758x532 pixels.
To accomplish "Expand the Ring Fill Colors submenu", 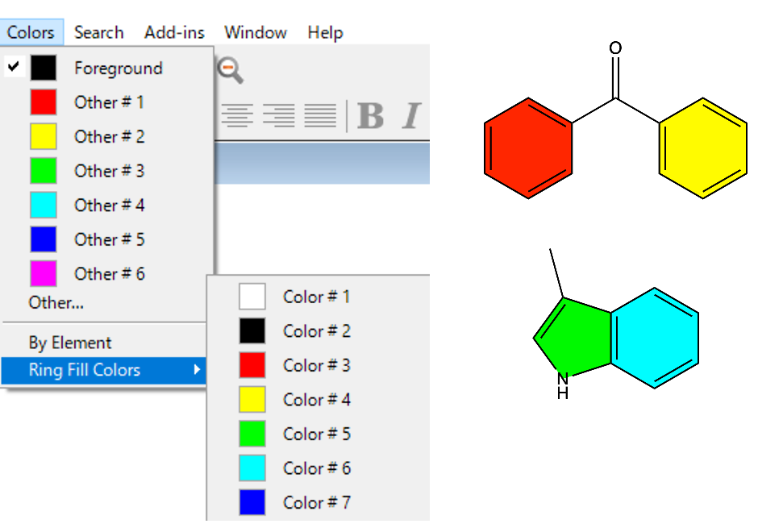I will [84, 370].
